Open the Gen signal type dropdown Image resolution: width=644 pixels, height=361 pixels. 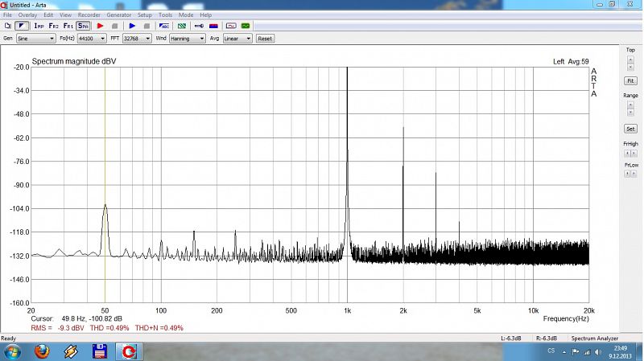(x=35, y=39)
